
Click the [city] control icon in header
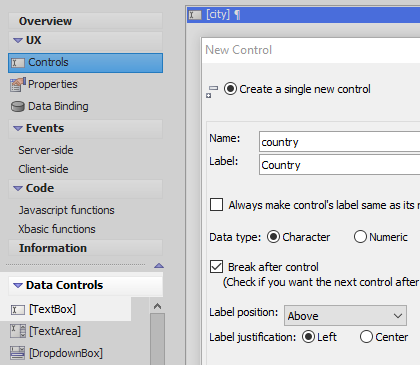pyautogui.click(x=195, y=15)
